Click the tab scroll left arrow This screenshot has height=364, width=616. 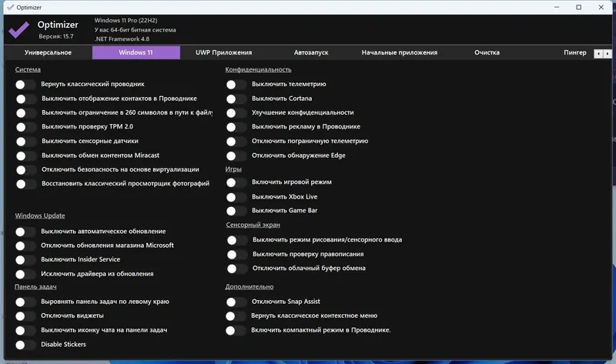(x=598, y=53)
